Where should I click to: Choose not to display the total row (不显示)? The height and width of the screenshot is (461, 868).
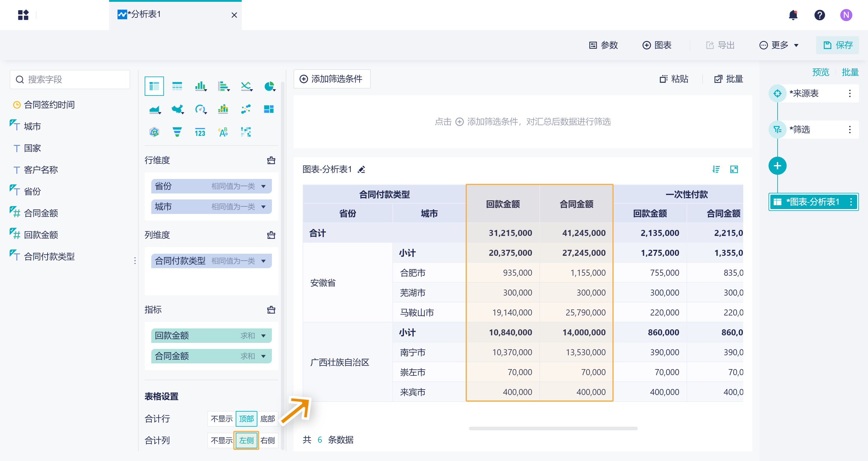[222, 419]
